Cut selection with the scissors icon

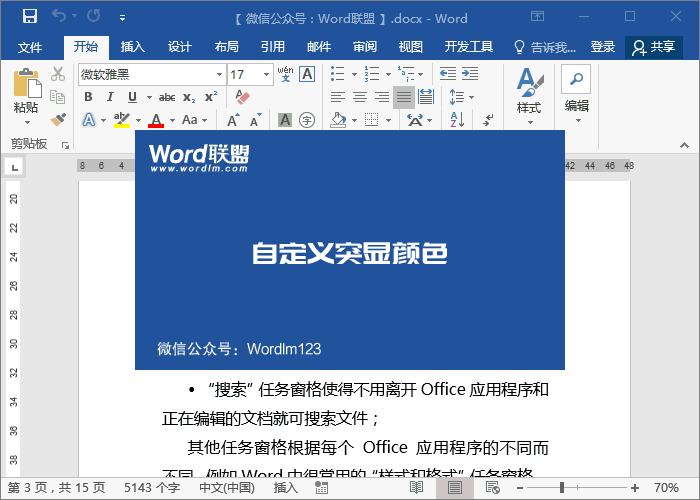[58, 74]
